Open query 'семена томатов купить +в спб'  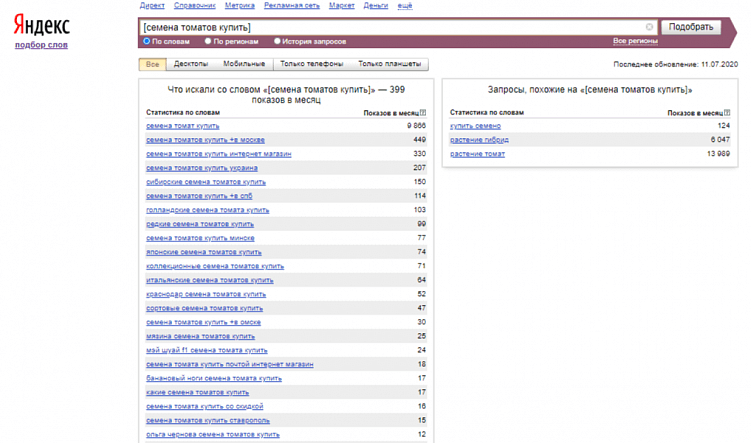click(199, 196)
